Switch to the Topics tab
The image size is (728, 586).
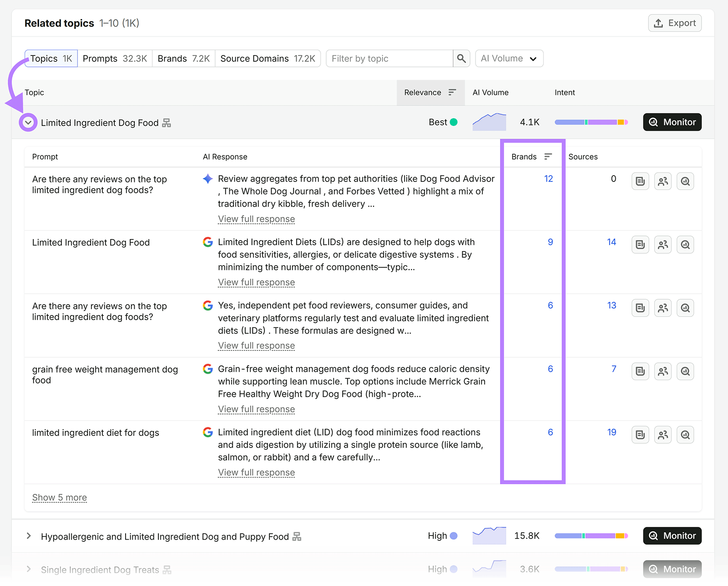pos(51,59)
